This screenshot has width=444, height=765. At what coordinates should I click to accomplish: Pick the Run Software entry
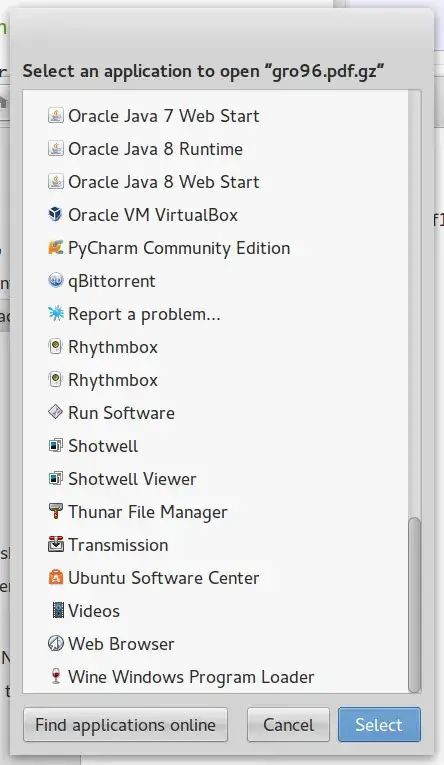coord(215,413)
